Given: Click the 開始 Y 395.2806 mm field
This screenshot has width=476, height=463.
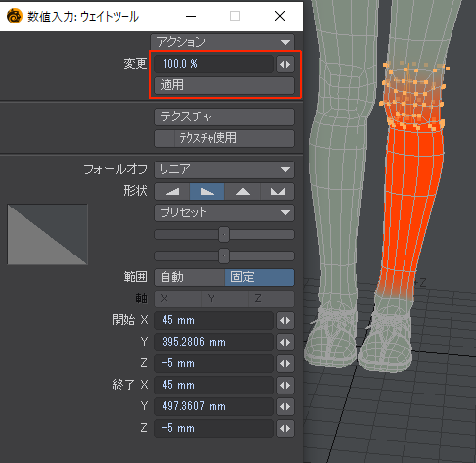Looking at the screenshot, I should (x=214, y=342).
